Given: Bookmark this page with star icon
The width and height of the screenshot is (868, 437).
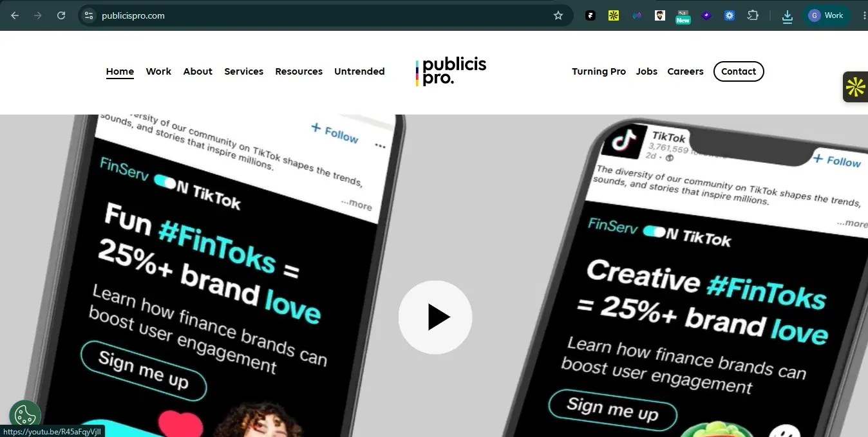Looking at the screenshot, I should tap(558, 15).
